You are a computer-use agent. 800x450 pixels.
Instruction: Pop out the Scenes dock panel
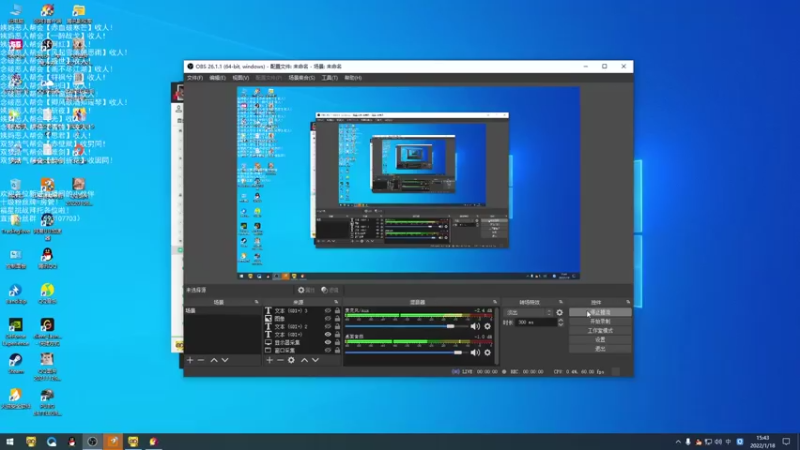tap(257, 302)
